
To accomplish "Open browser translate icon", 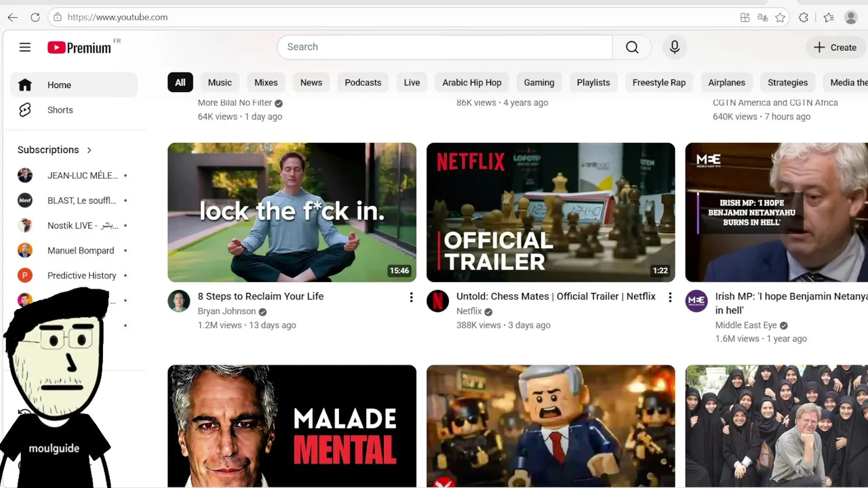I will 763,18.
